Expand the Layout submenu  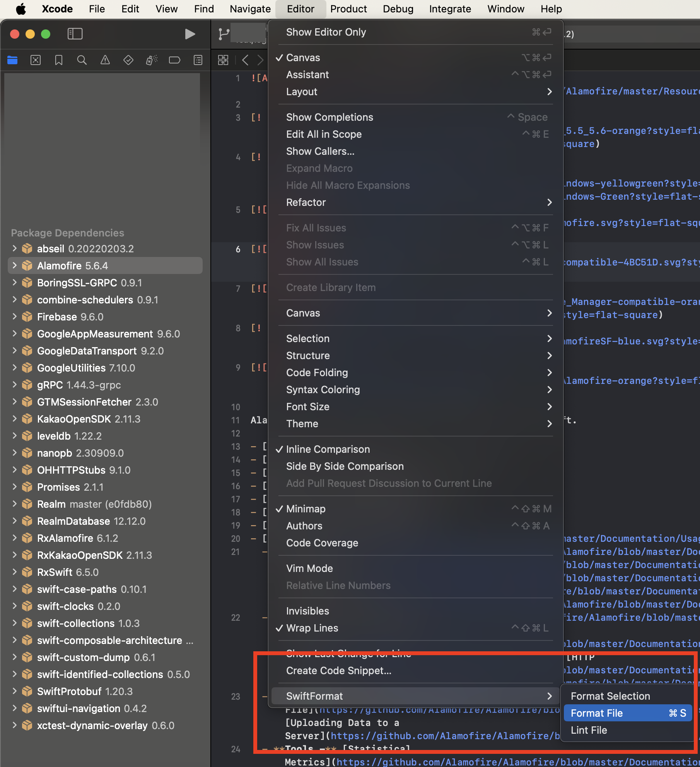coord(415,92)
